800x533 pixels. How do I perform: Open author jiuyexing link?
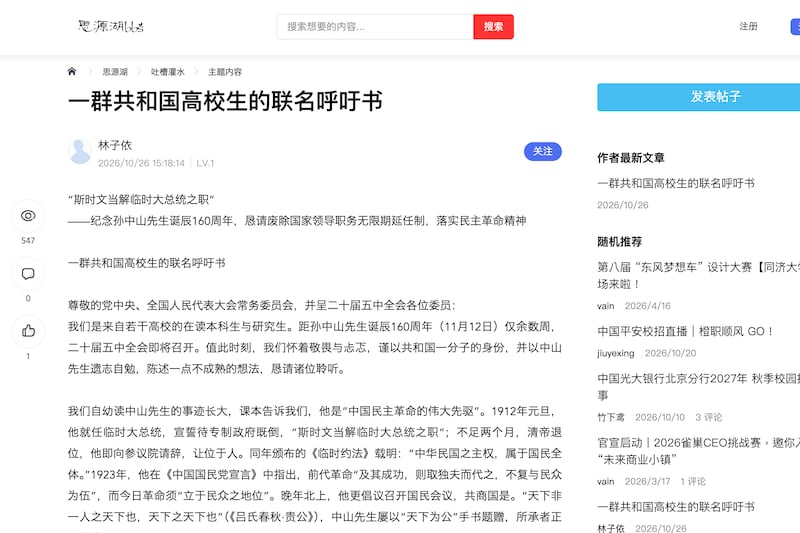click(x=616, y=353)
